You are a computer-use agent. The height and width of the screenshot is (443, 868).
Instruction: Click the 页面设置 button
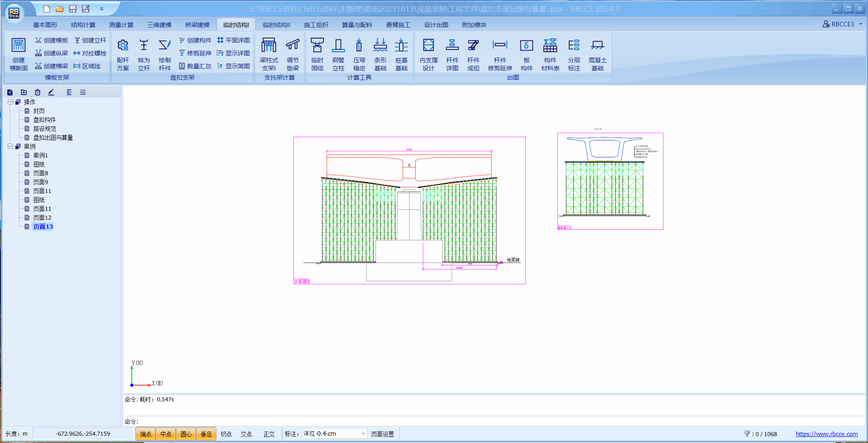coord(382,434)
